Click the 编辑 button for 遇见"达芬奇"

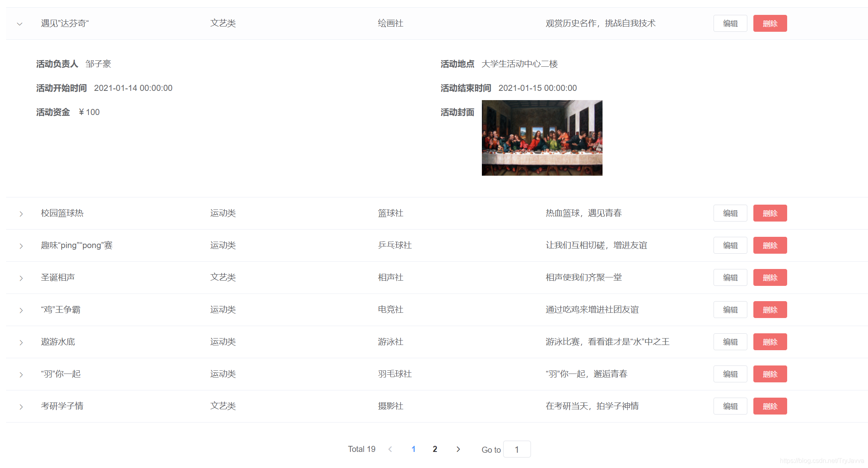click(730, 23)
